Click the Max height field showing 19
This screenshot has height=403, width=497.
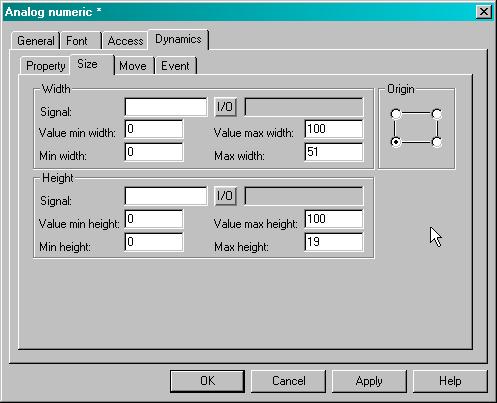334,242
